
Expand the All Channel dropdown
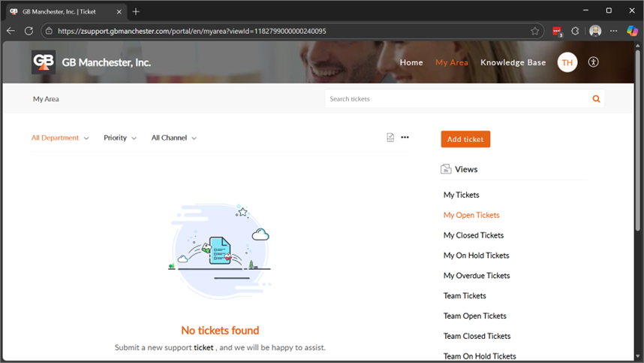pos(173,138)
